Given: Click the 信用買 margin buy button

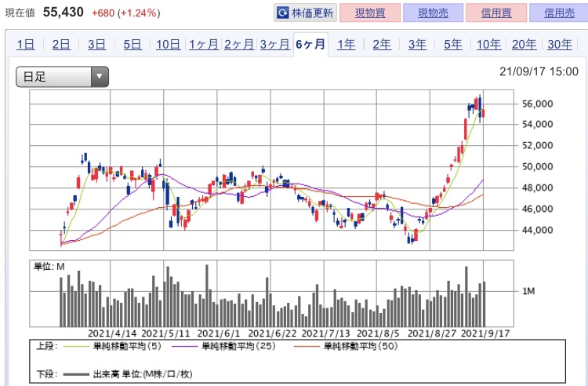Looking at the screenshot, I should tap(496, 13).
